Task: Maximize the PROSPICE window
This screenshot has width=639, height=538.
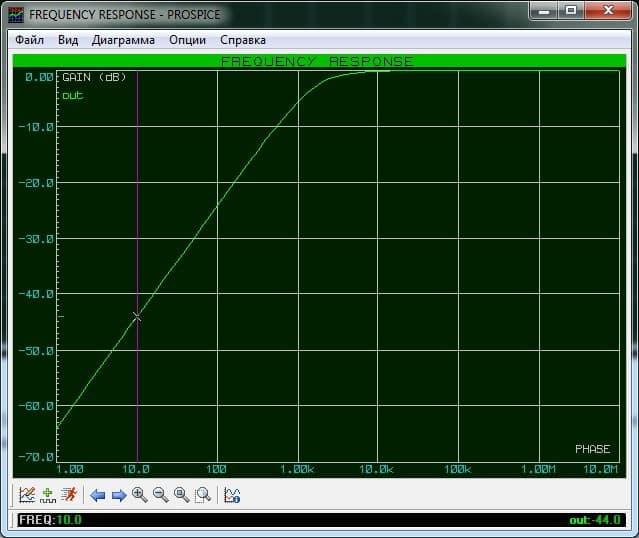Action: (571, 10)
